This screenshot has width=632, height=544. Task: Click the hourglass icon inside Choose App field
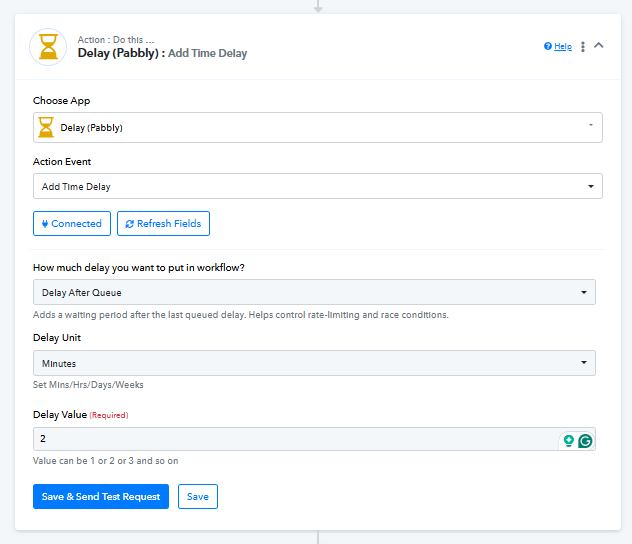[46, 127]
